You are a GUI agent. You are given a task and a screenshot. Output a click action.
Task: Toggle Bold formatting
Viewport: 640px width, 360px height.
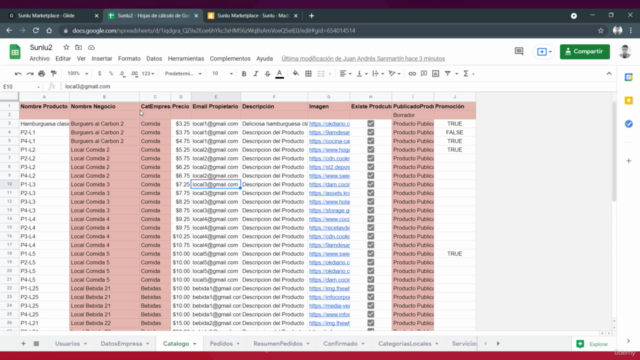pos(244,74)
